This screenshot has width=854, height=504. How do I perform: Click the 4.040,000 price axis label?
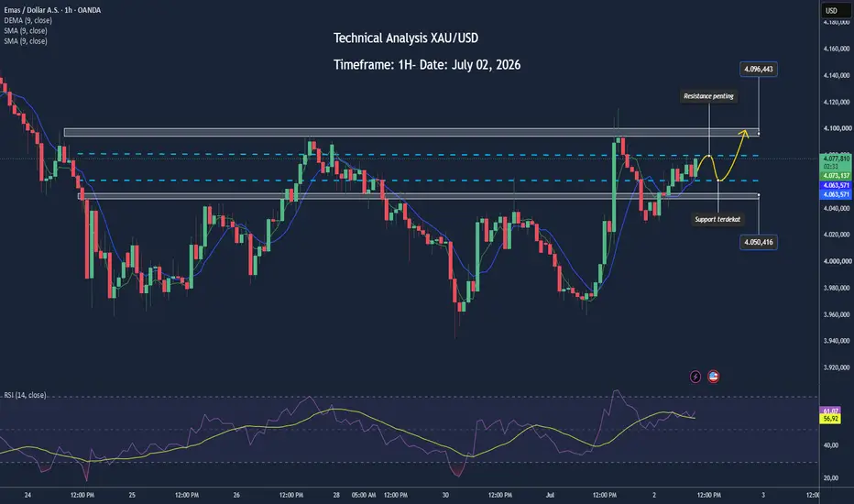pos(837,209)
